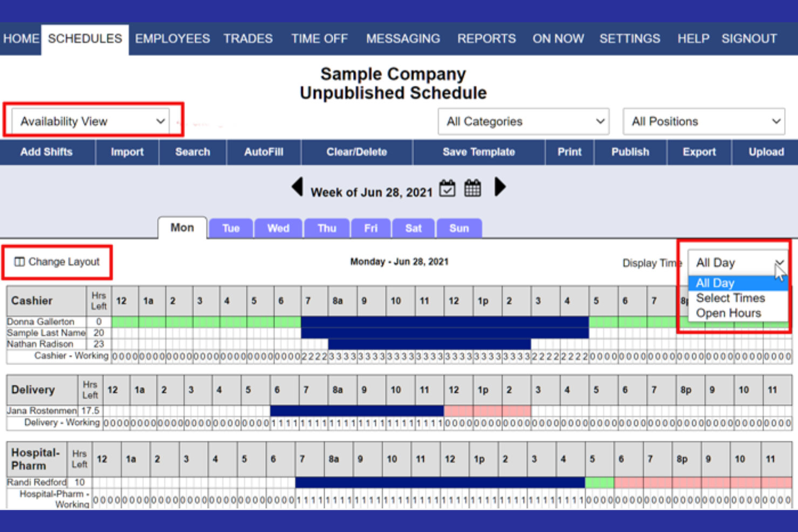Screen dimensions: 798x532
Task: Click the previous week arrow
Action: click(298, 188)
